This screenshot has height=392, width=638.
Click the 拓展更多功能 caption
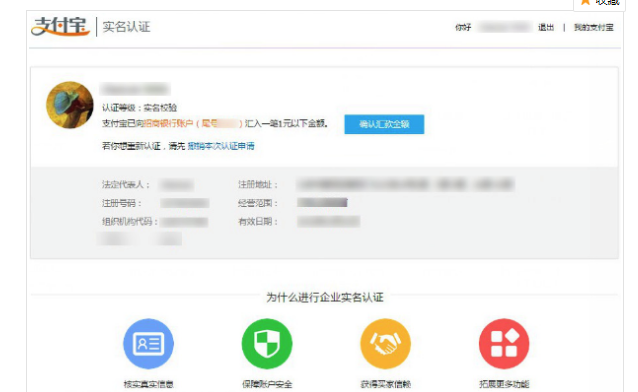[x=504, y=384]
